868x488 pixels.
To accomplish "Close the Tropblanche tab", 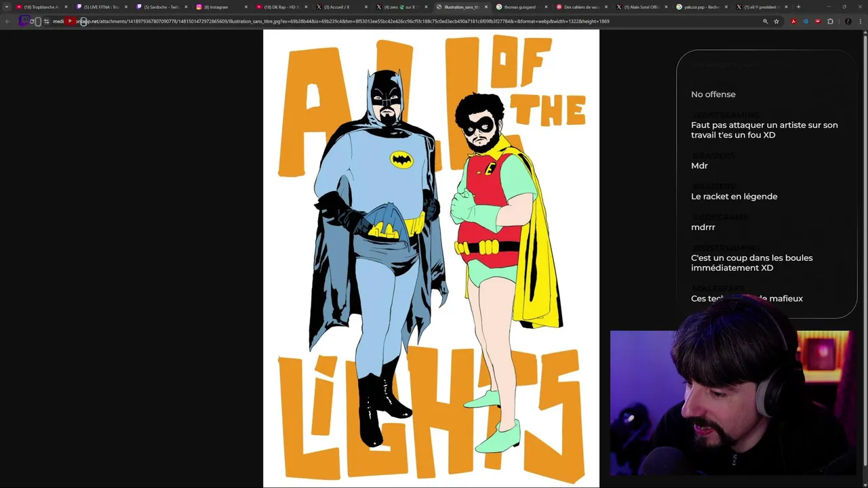I will (66, 7).
